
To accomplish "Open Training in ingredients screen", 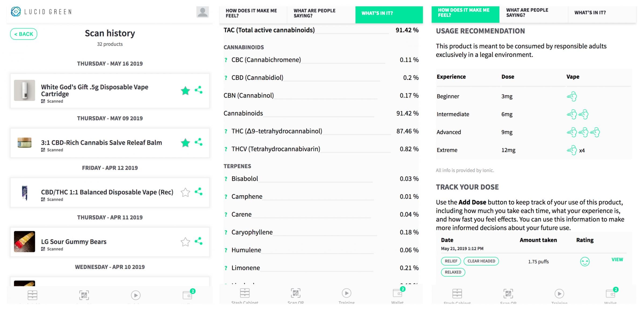I will (x=346, y=295).
